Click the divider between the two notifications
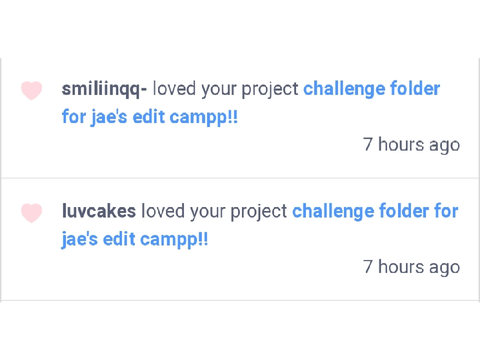The width and height of the screenshot is (480, 360). click(240, 178)
